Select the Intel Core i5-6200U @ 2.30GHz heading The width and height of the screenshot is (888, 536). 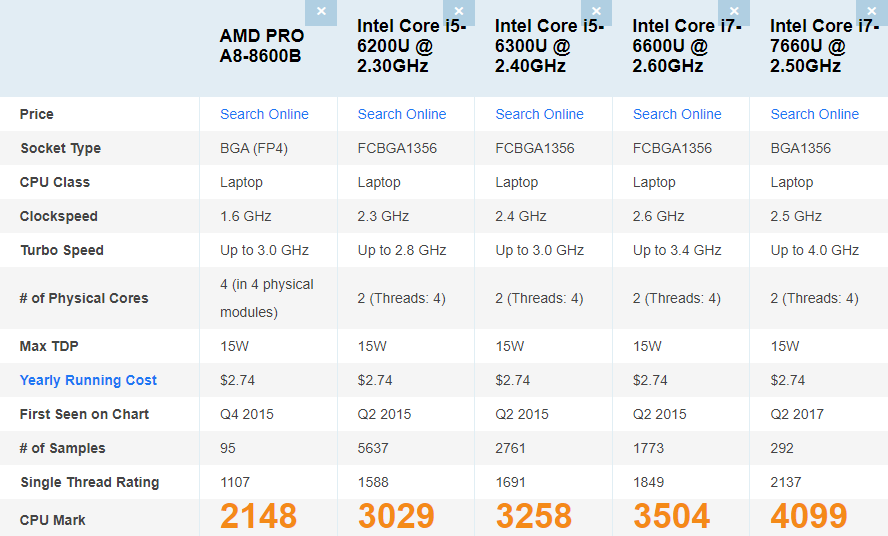pos(412,46)
